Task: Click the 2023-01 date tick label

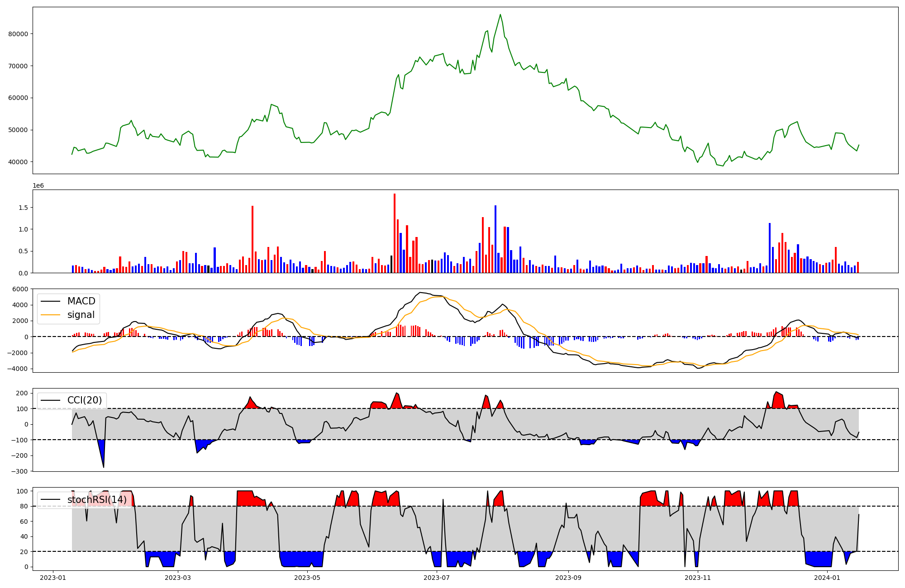Action: click(53, 578)
